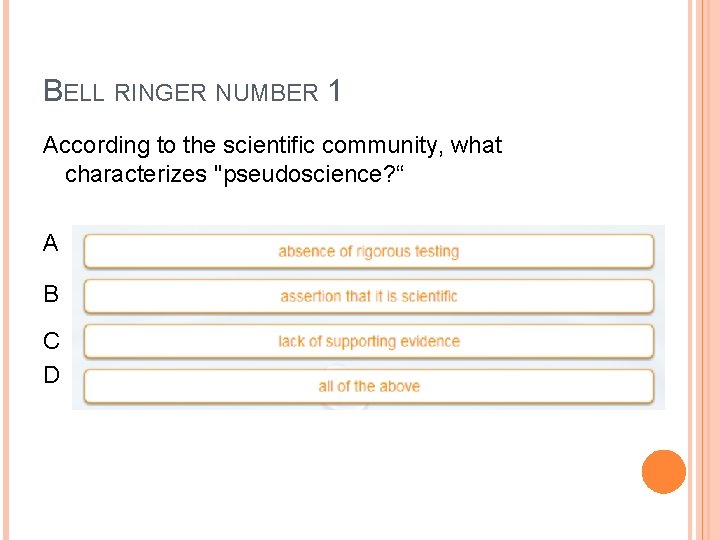Click the letter C label
The width and height of the screenshot is (720, 540).
[51, 341]
